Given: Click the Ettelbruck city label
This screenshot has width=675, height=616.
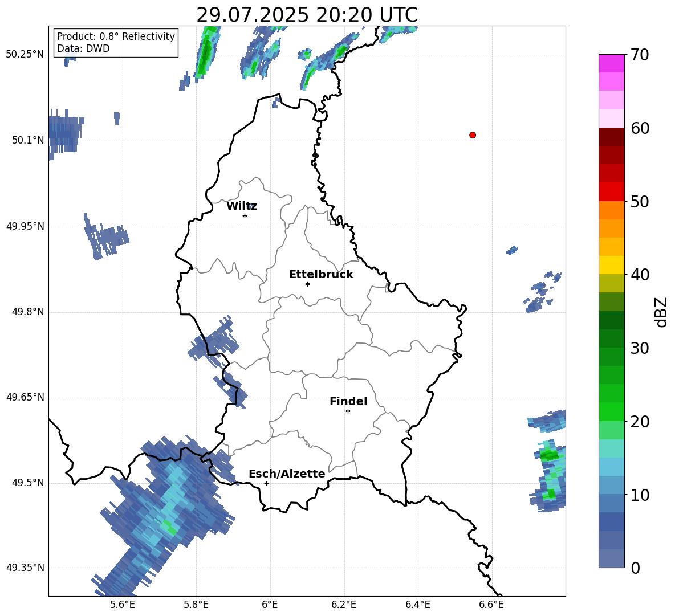Looking at the screenshot, I should tap(321, 275).
